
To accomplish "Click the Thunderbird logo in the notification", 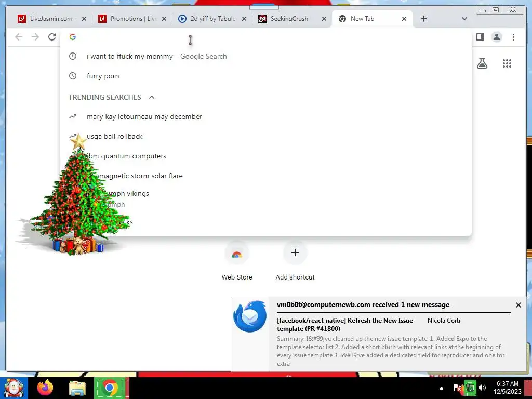I will 250,316.
